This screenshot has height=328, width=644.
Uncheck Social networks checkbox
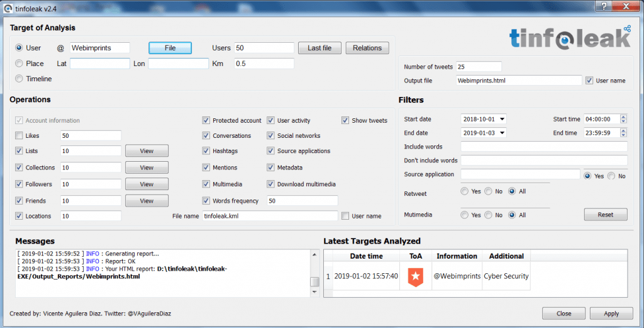coord(270,135)
